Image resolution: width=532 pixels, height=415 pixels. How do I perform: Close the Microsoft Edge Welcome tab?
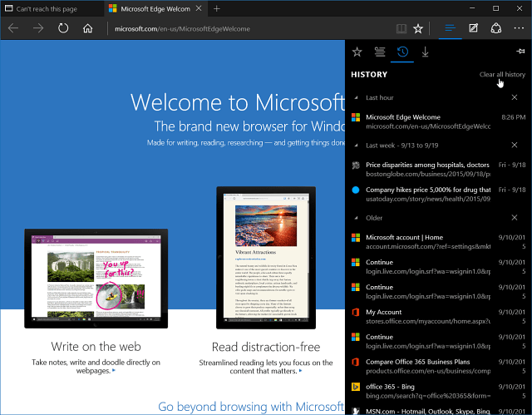tap(199, 8)
